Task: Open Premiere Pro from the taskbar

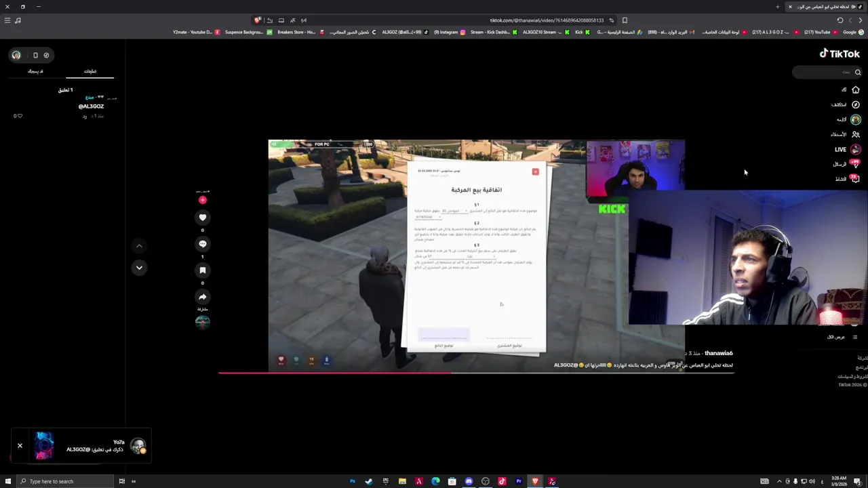Action: pos(519,481)
